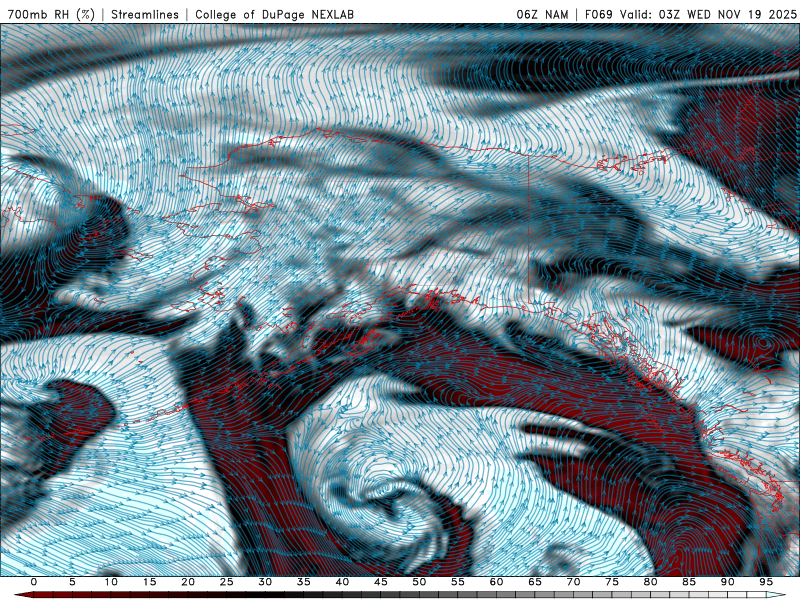This screenshot has height=600, width=800.
Task: Click the "College of DuPage NEXLAB" text
Action: click(274, 14)
